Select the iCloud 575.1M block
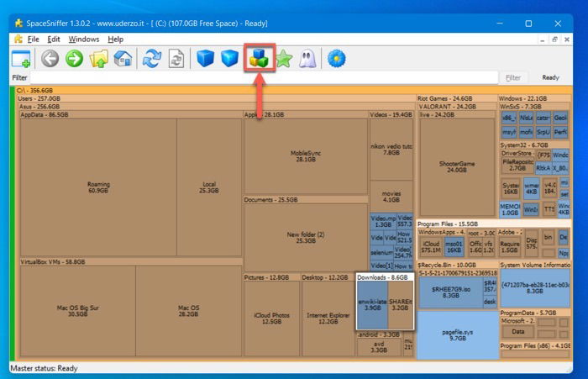The height and width of the screenshot is (379, 588). 431,247
